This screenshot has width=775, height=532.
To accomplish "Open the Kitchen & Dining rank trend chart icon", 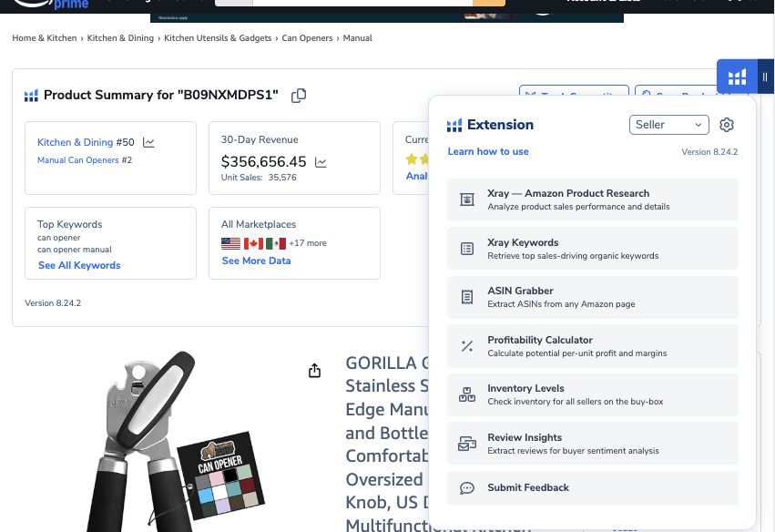I will click(148, 143).
